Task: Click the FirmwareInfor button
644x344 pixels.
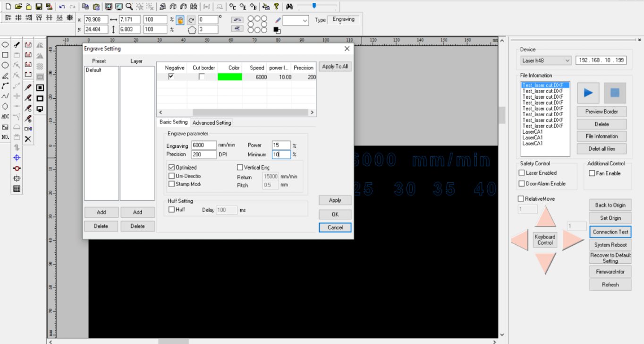Action: coord(610,272)
